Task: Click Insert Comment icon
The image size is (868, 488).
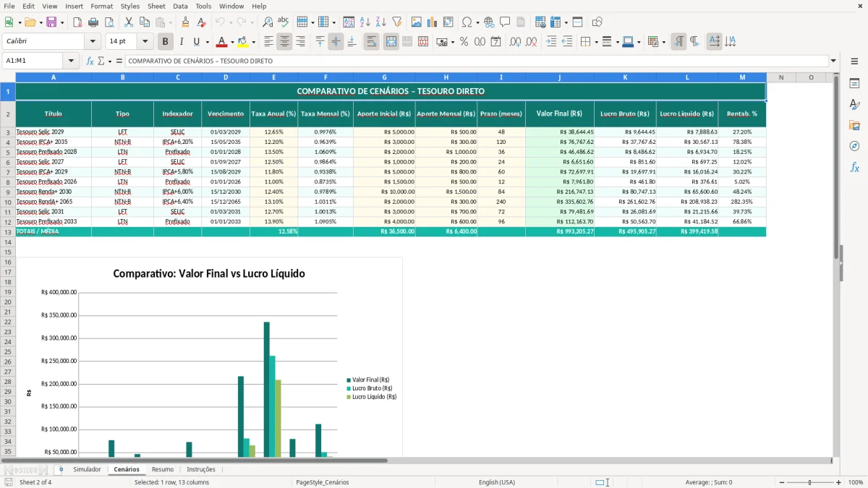Action: pyautogui.click(x=505, y=22)
